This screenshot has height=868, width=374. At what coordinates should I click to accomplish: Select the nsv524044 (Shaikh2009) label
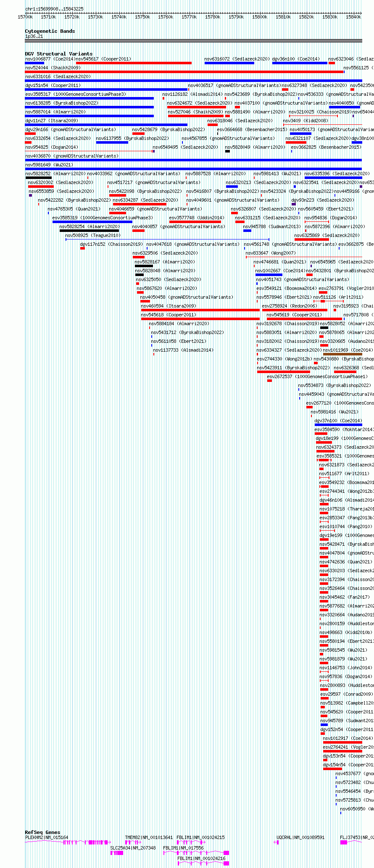point(53,68)
